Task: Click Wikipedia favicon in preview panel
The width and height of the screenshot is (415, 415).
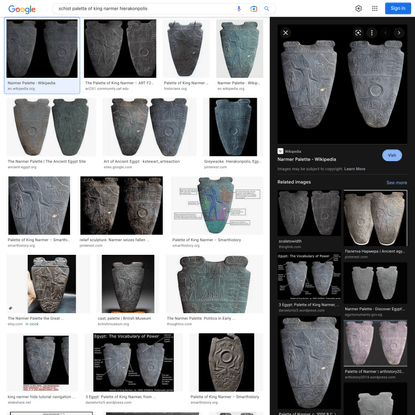Action: [280, 151]
